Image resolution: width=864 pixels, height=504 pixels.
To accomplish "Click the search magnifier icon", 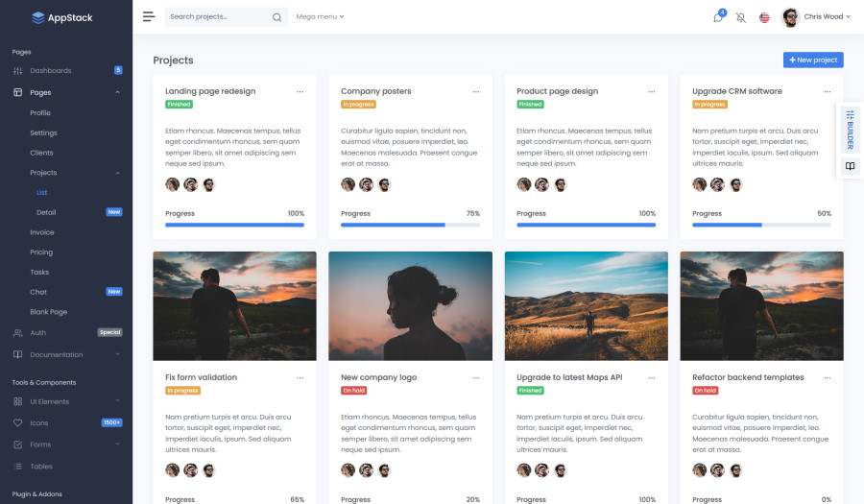I will (277, 17).
